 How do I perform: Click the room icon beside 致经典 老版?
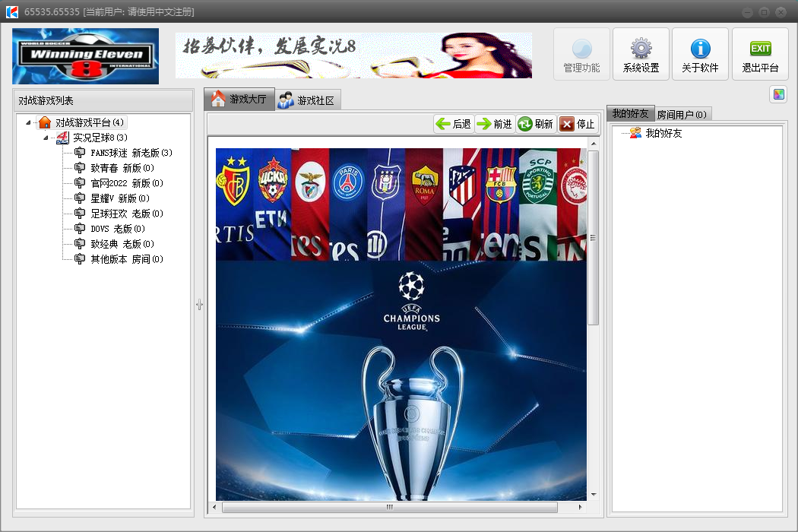click(80, 245)
